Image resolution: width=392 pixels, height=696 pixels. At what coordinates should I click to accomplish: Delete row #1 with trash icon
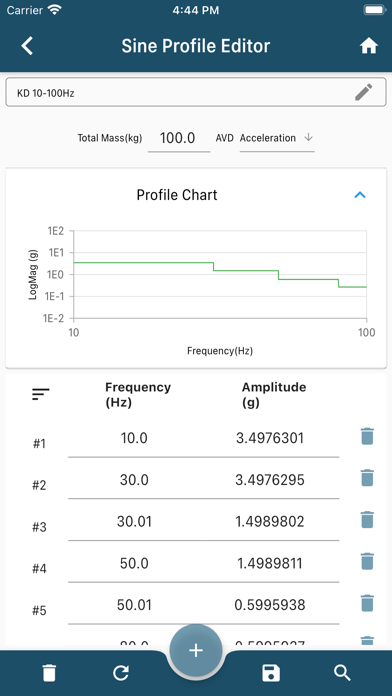pyautogui.click(x=367, y=436)
